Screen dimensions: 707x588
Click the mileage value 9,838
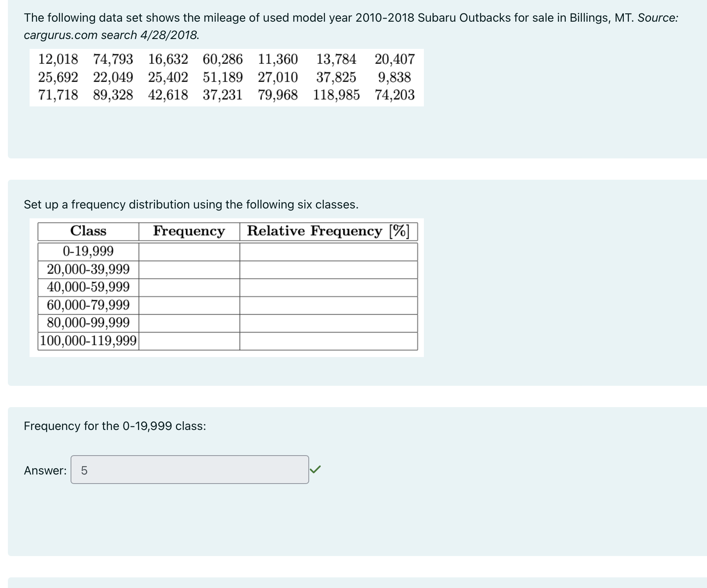tap(394, 77)
